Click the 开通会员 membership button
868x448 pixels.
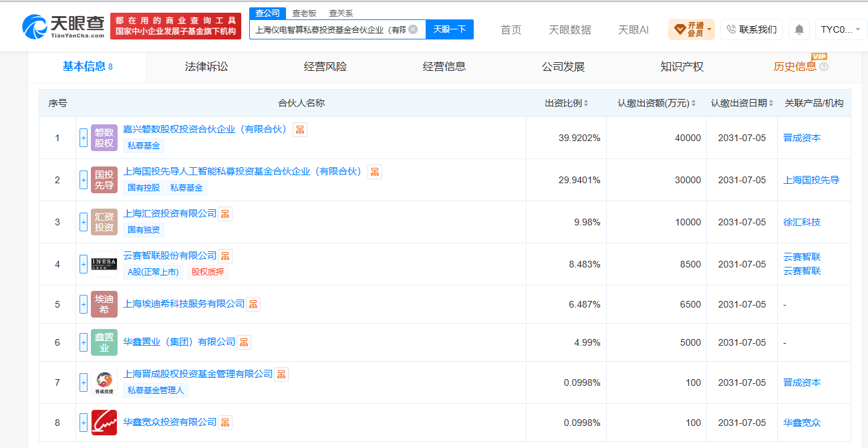(x=691, y=29)
